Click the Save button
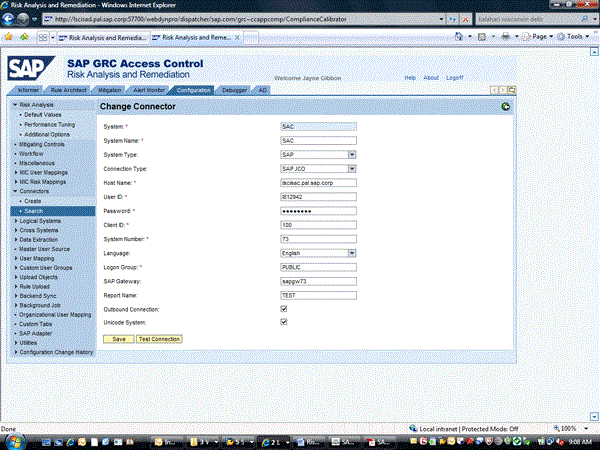 point(118,339)
